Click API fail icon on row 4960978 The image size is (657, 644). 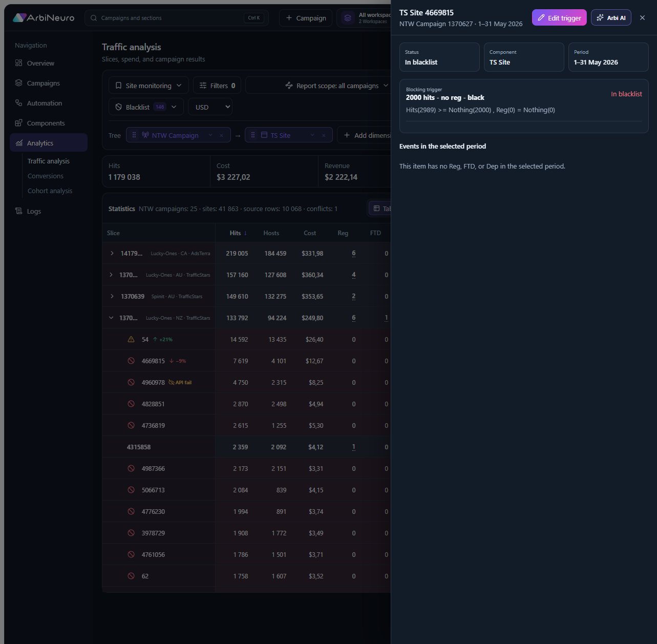pos(172,382)
